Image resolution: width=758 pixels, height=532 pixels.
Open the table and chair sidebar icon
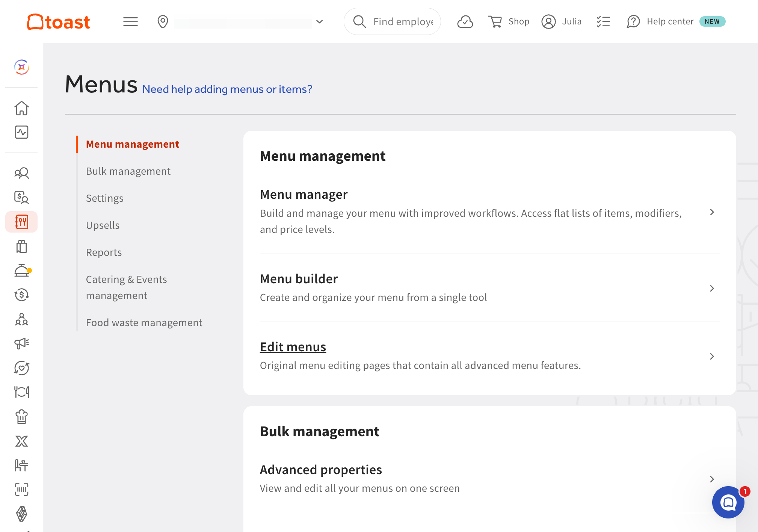22,465
